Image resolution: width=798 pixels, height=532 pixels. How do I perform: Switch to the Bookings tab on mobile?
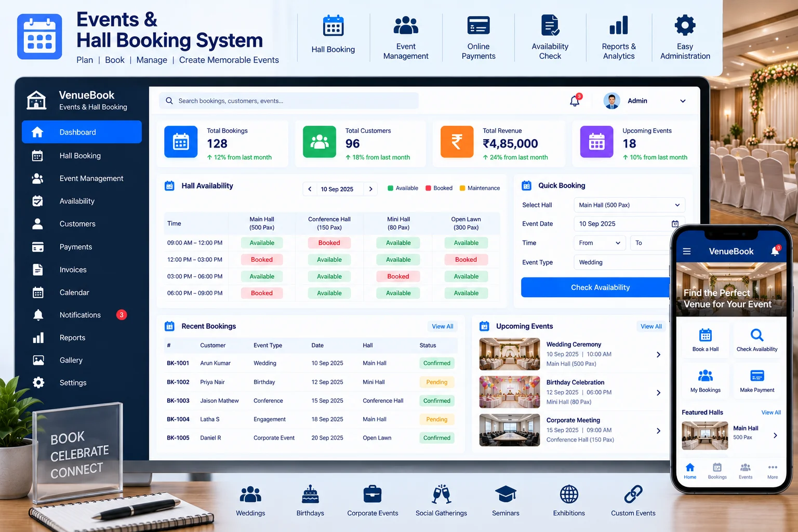tap(717, 471)
